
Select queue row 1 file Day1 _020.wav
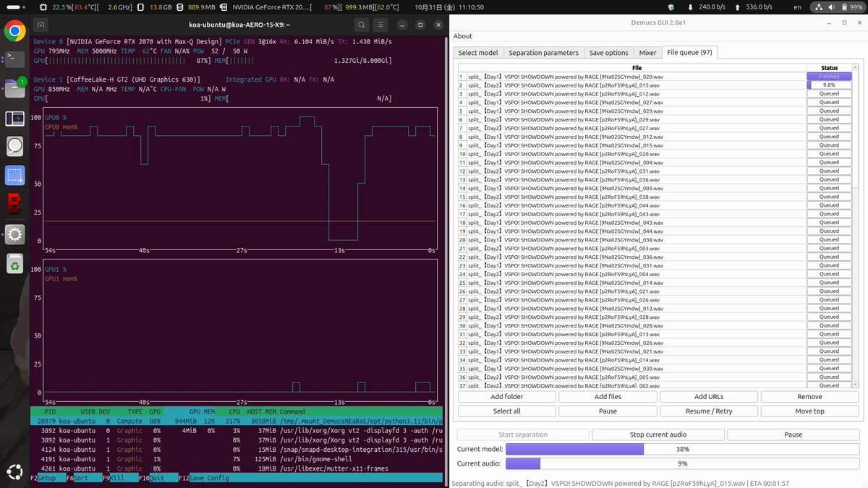click(x=637, y=76)
